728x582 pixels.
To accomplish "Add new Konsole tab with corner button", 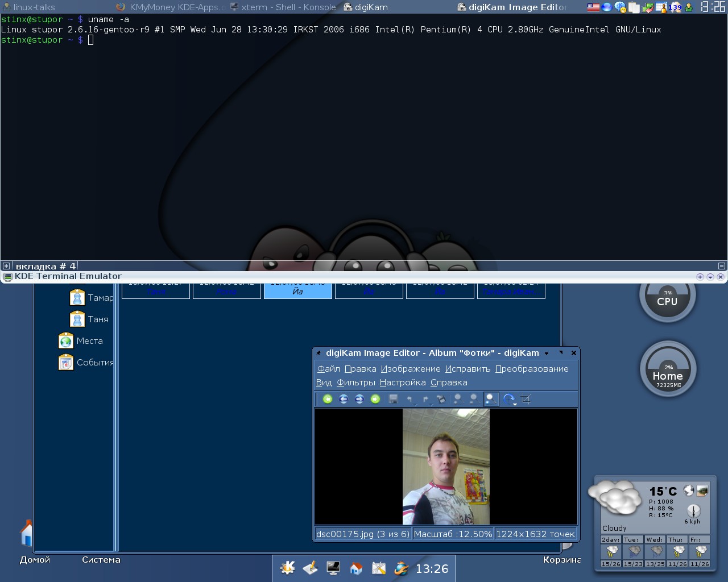I will (x=6, y=266).
